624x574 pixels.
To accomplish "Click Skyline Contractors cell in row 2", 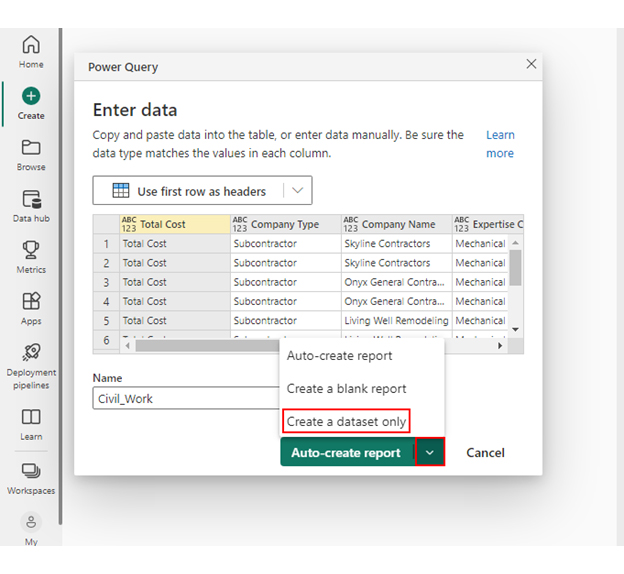I will [x=397, y=263].
